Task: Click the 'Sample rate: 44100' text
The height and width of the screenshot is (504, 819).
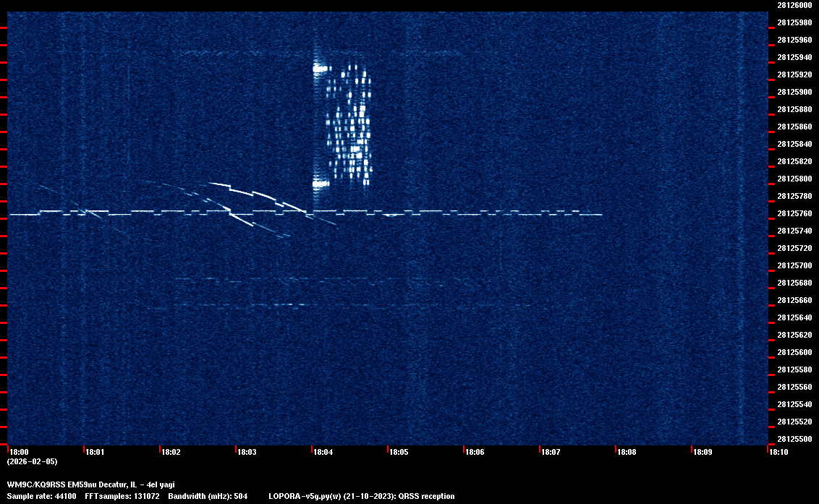Action: pyautogui.click(x=41, y=496)
